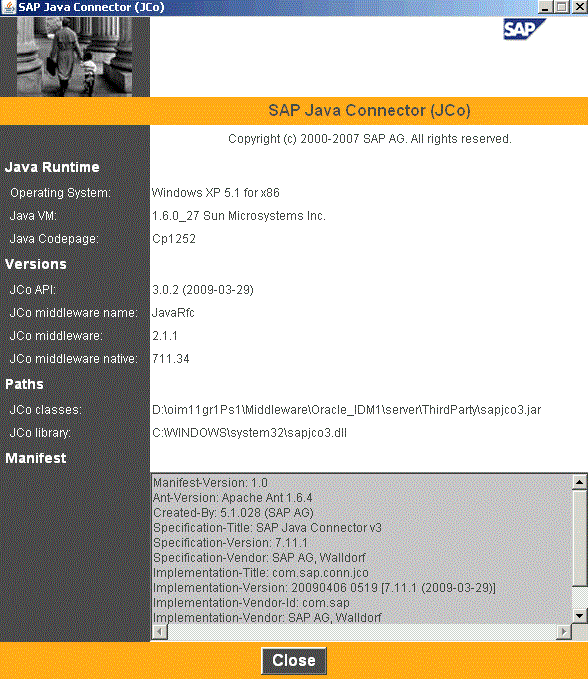Click 'Implementation-Vendor: SAP AG, Walldorf' line
This screenshot has width=588, height=679.
(267, 618)
